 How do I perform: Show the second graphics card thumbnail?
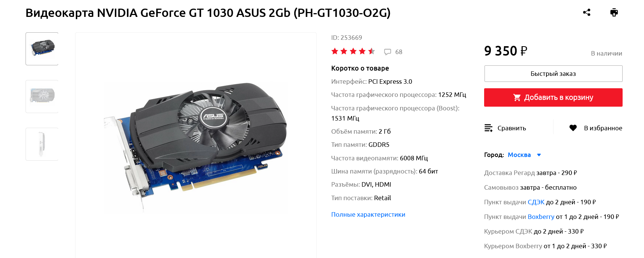pos(42,97)
